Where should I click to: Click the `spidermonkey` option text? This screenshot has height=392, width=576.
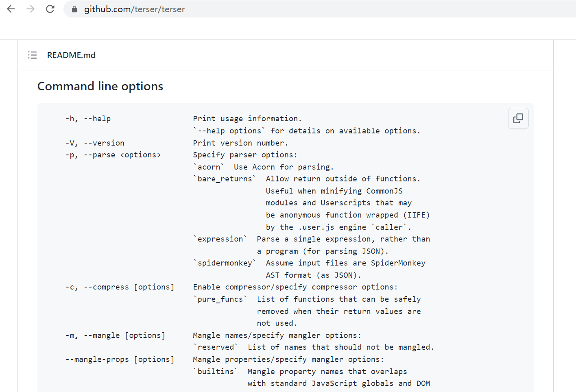pyautogui.click(x=225, y=263)
